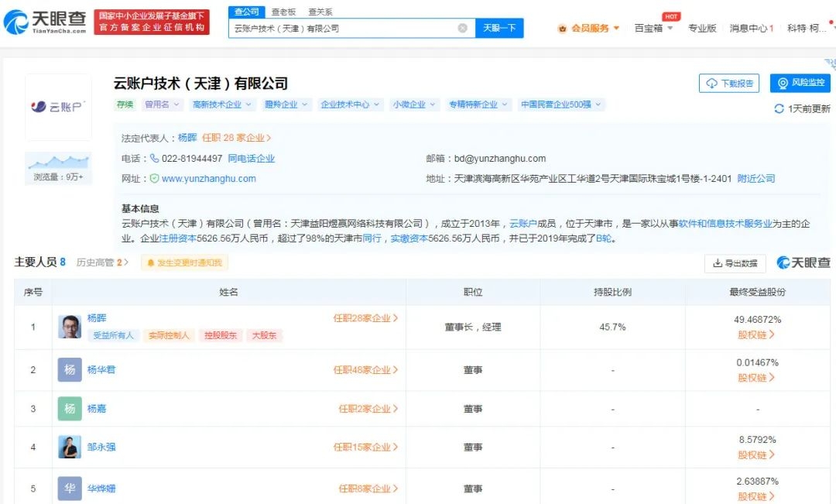Screen dimensions: 836x504
Task: Open the 云账户 member link in description
Action: tap(523, 224)
